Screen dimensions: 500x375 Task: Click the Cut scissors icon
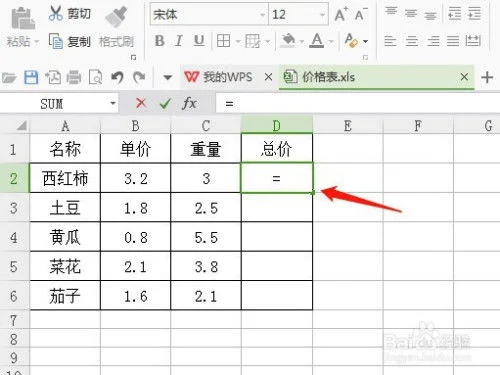(x=55, y=14)
